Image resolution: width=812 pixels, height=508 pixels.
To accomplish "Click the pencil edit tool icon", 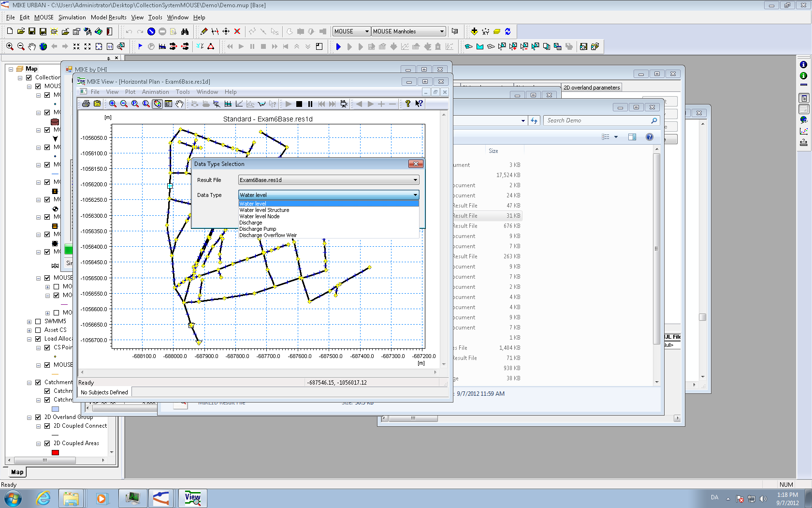I will point(204,31).
